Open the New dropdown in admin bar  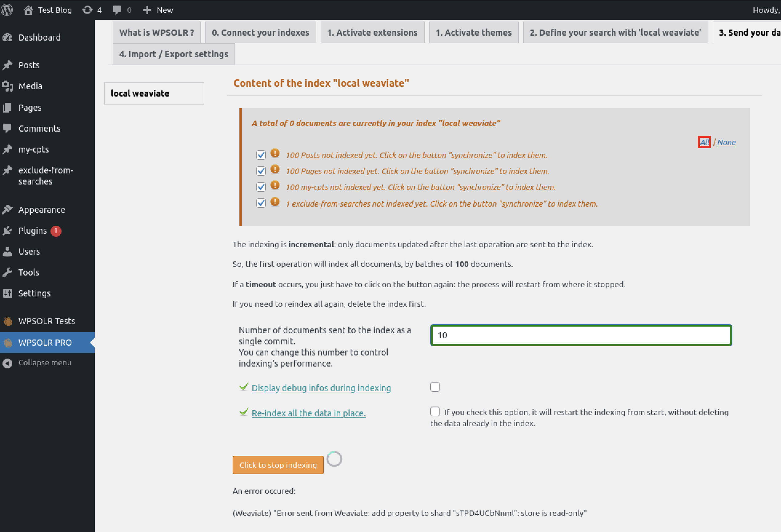point(157,10)
